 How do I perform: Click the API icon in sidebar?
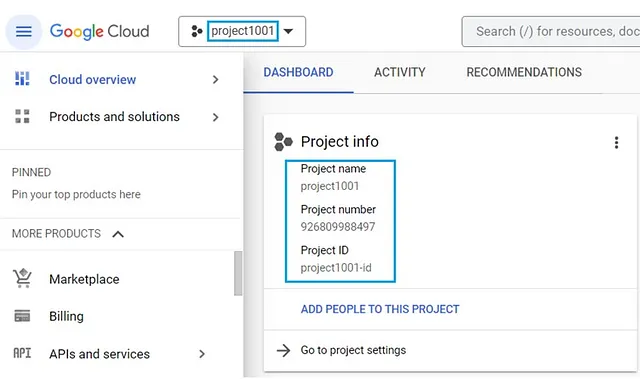coord(22,353)
